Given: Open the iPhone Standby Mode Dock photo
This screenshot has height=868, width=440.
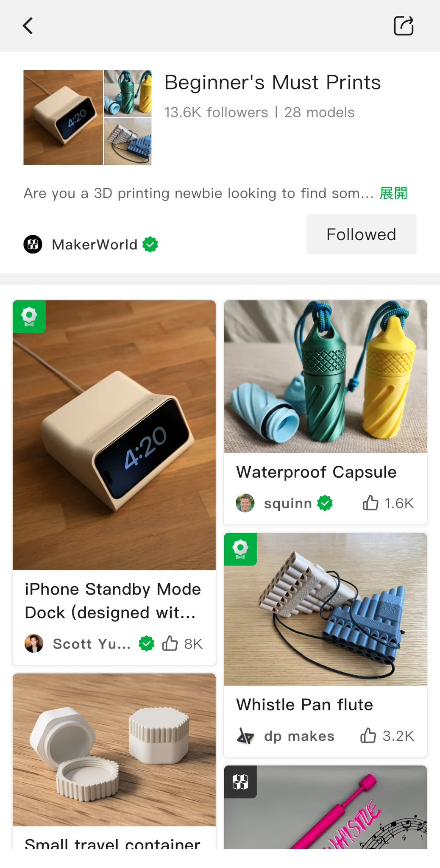Looking at the screenshot, I should (114, 435).
